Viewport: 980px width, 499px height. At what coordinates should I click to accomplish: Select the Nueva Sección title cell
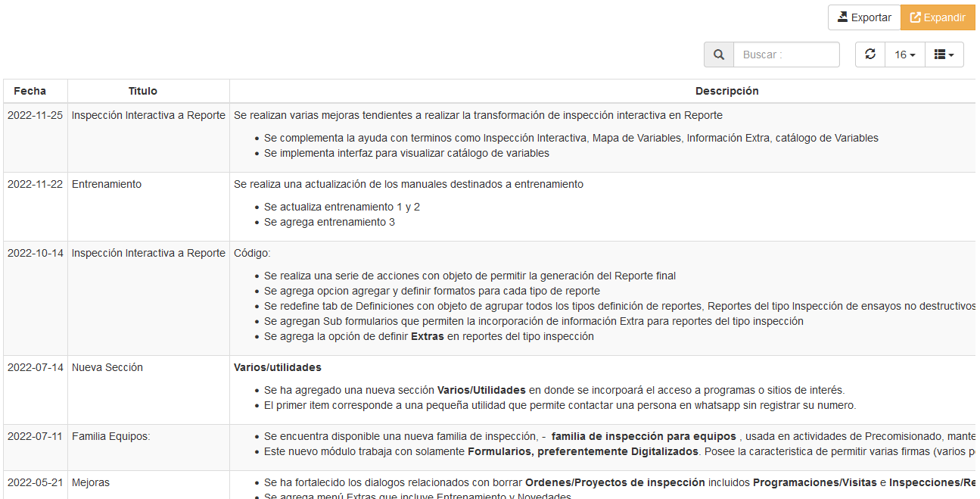107,368
